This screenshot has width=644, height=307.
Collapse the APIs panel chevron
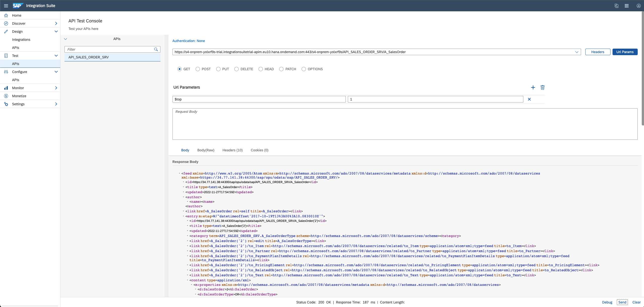tap(65, 39)
